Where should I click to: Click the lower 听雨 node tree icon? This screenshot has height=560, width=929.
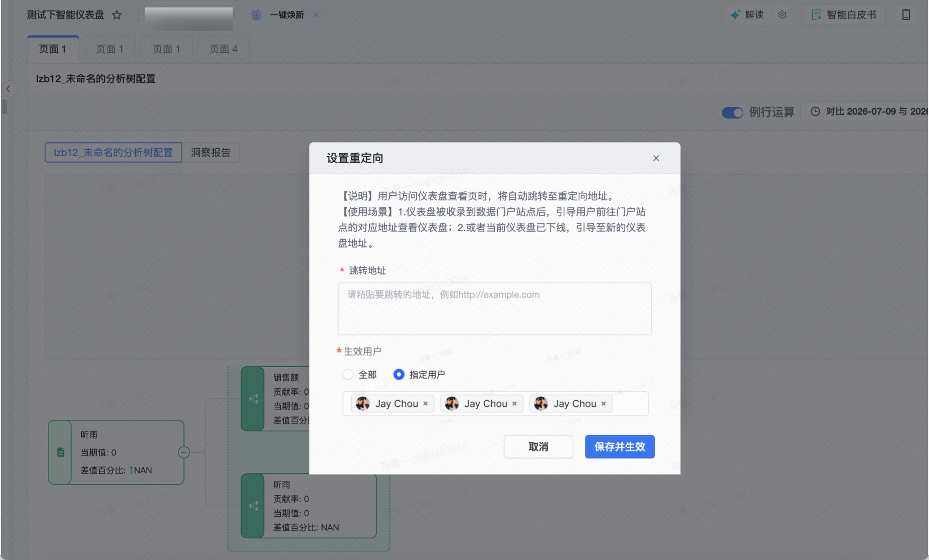click(253, 505)
